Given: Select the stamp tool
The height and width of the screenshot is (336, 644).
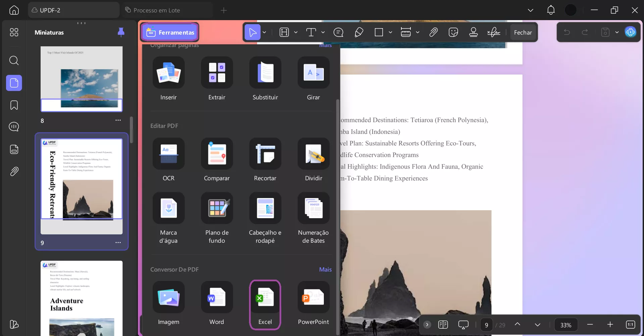Looking at the screenshot, I should click(x=473, y=32).
